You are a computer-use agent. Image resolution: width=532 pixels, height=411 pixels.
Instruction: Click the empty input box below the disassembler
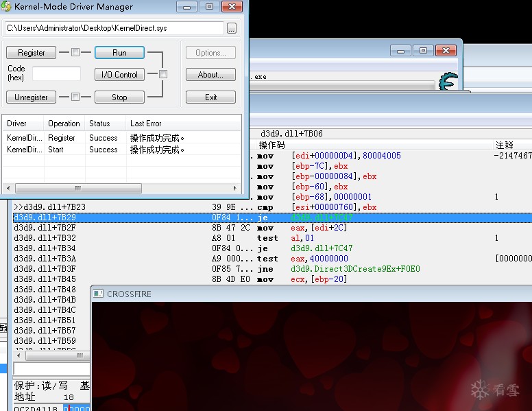[x=51, y=368]
